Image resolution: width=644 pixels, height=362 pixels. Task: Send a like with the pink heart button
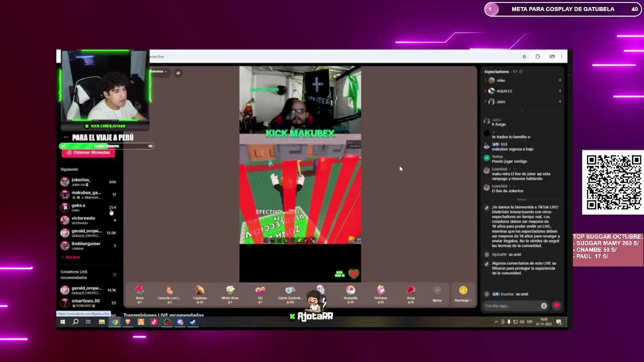tap(556, 306)
